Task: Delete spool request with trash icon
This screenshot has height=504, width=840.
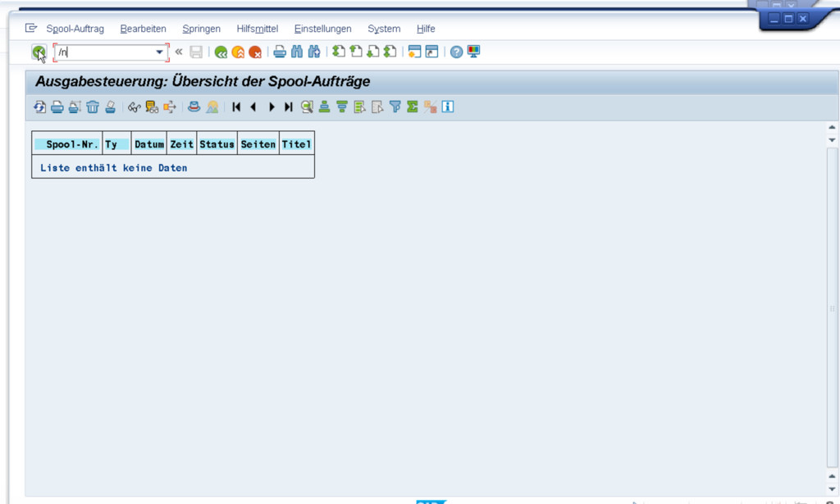Action: click(93, 107)
